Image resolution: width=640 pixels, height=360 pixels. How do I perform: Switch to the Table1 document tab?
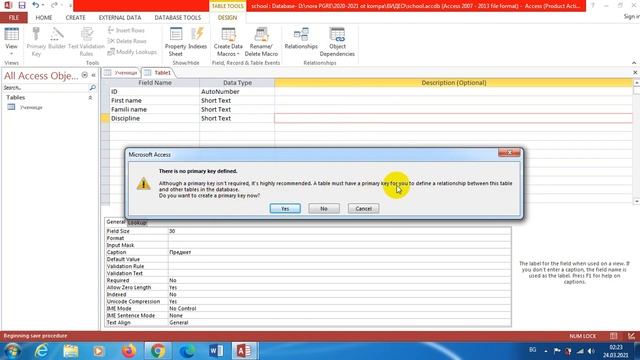[159, 73]
